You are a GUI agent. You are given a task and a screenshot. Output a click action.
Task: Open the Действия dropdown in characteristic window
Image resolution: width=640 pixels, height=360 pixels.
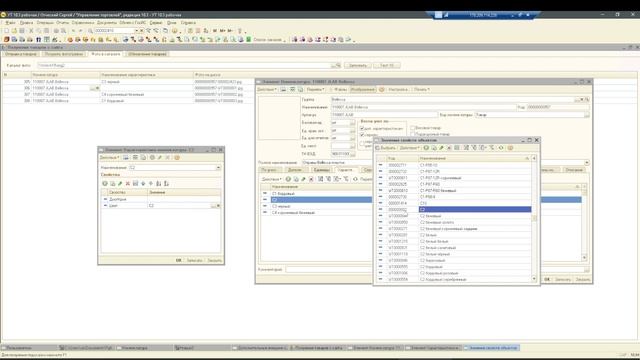coord(109,158)
